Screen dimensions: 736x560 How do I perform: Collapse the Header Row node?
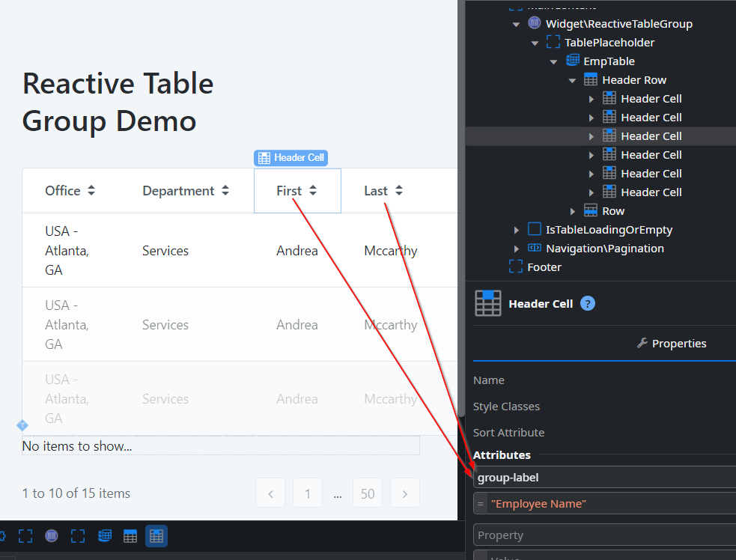point(571,79)
